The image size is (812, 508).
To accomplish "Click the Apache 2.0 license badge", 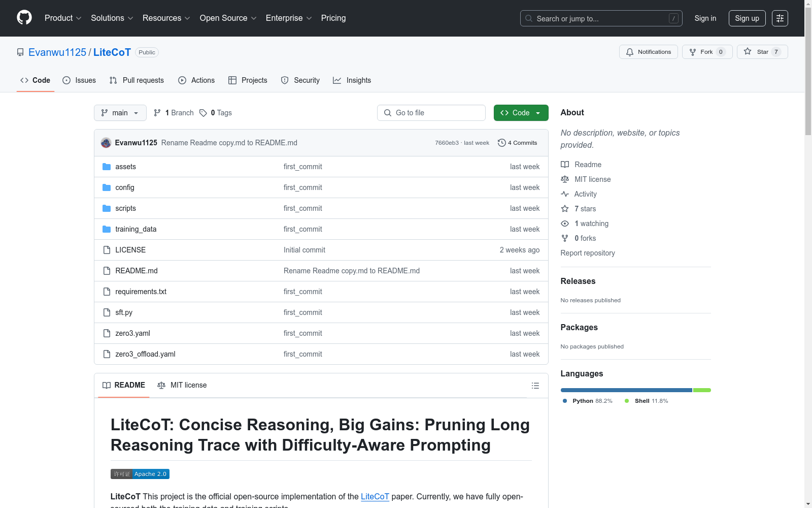I will pos(140,474).
